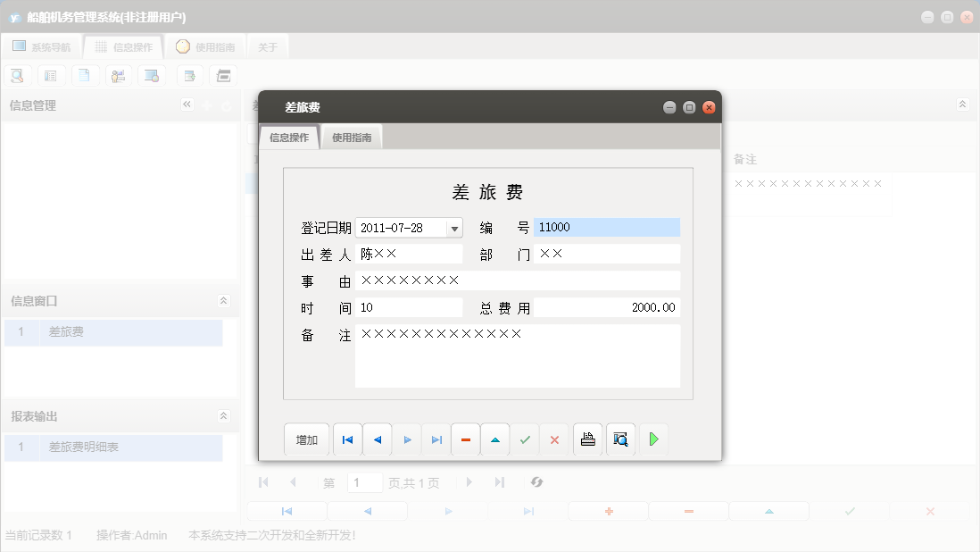
Task: Select the user presentation icon on toolbar
Action: click(x=119, y=75)
